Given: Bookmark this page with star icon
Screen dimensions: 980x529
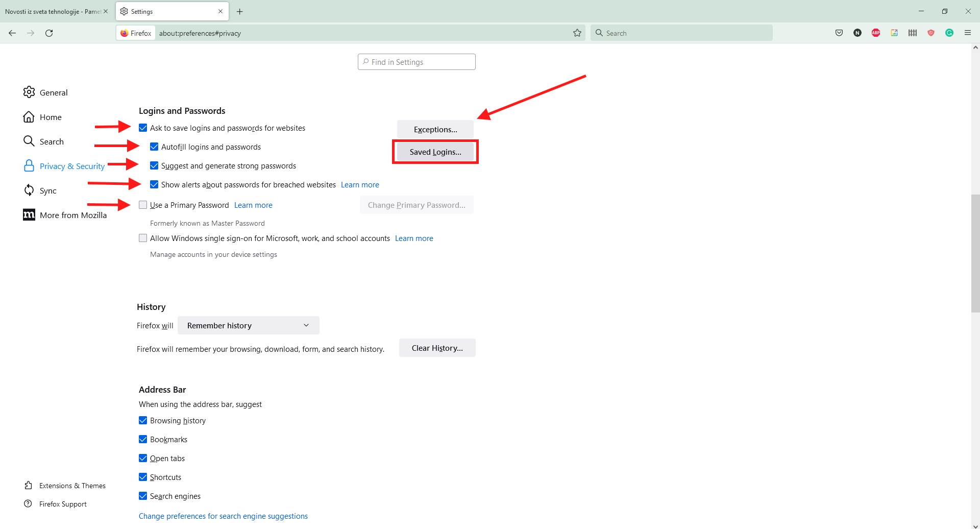Looking at the screenshot, I should [577, 33].
